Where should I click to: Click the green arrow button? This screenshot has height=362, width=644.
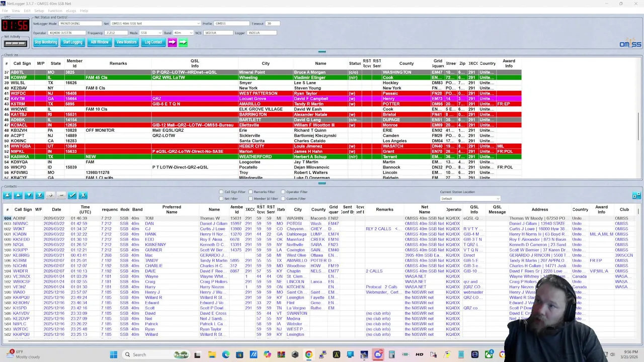tap(183, 42)
